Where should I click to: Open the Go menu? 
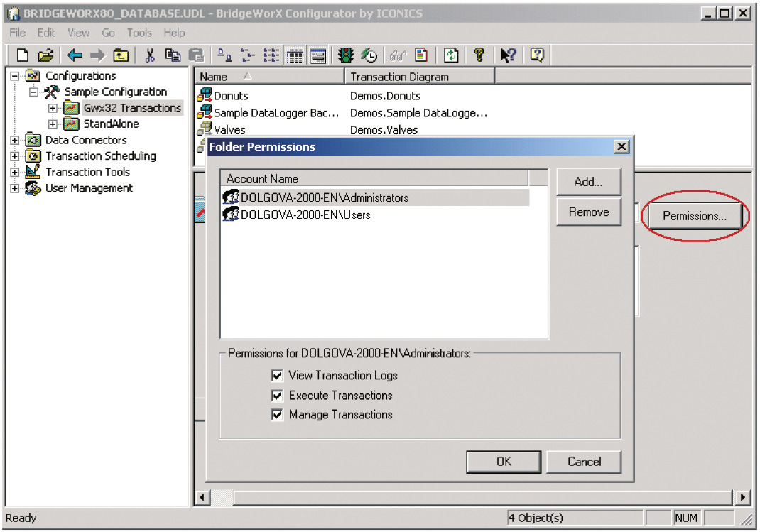point(108,33)
